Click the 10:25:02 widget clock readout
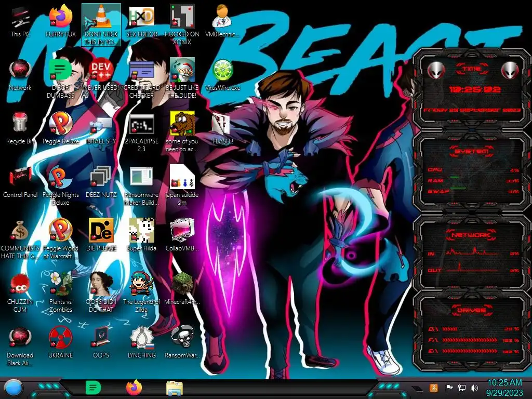532x399 pixels. [x=475, y=89]
